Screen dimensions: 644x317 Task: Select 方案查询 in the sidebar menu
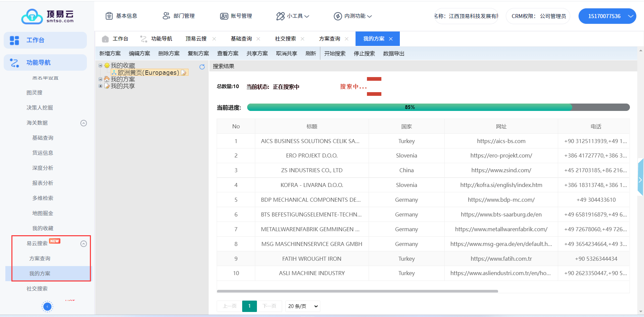(40, 258)
